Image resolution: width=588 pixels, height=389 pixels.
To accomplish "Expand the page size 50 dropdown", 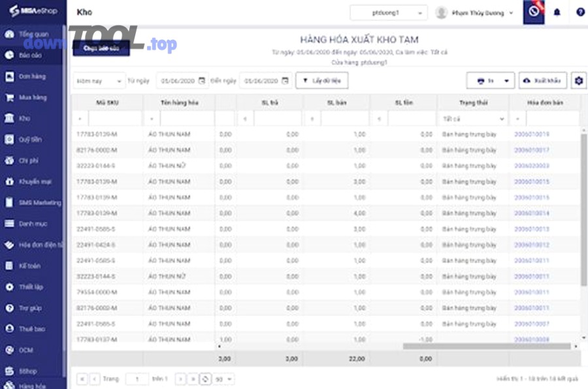I will click(x=225, y=379).
